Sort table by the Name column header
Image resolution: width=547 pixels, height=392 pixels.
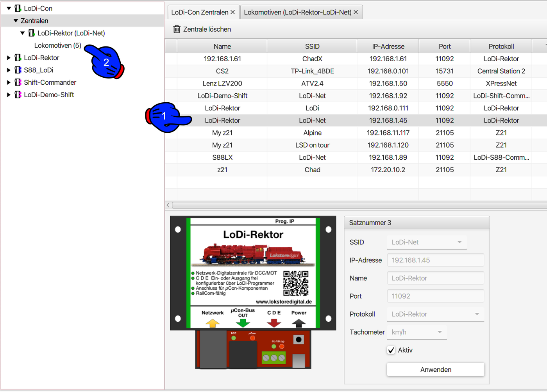tap(222, 46)
